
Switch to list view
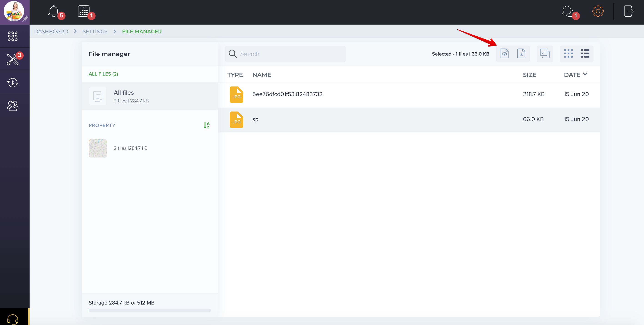click(x=585, y=53)
